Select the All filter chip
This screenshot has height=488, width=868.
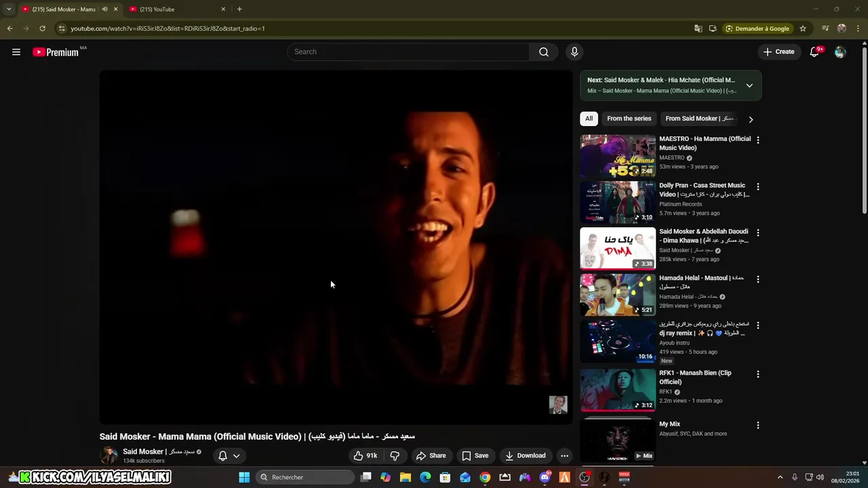coord(589,119)
